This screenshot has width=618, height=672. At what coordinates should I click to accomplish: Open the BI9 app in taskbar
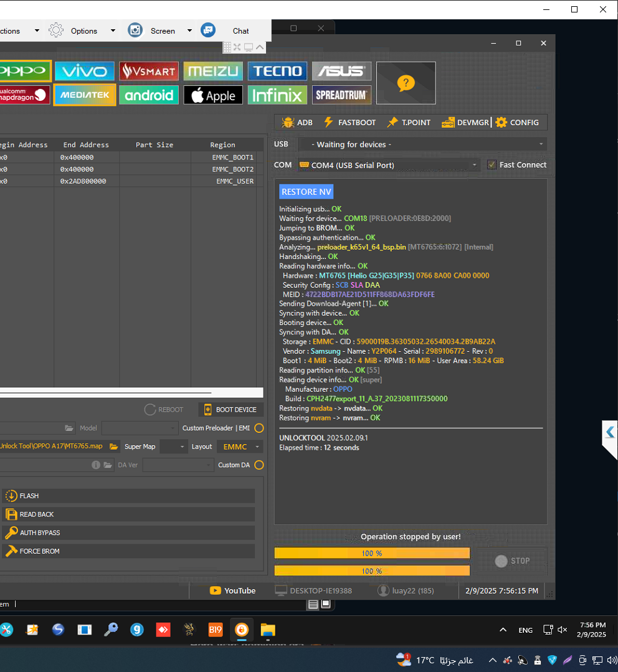215,630
